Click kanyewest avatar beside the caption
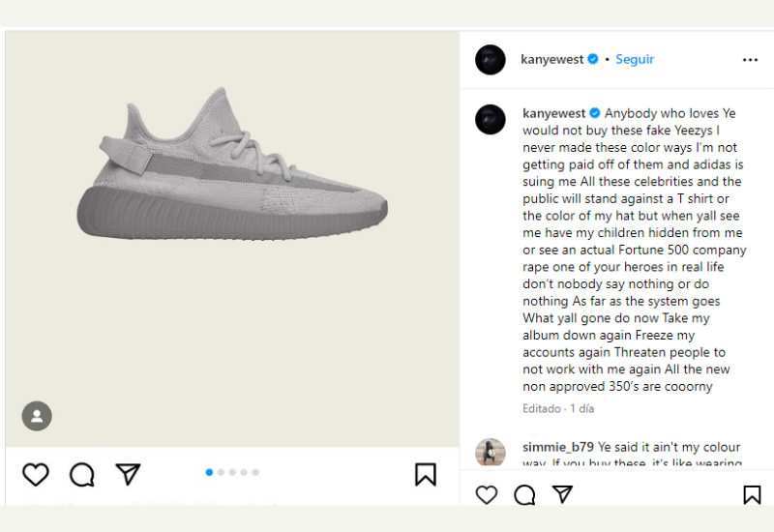Viewport: 774px width, 532px height. 491,119
